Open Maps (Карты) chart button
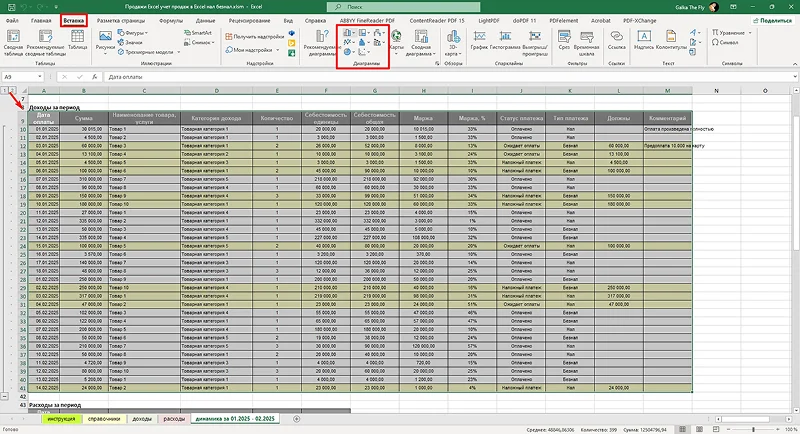800x434 pixels. (x=396, y=42)
